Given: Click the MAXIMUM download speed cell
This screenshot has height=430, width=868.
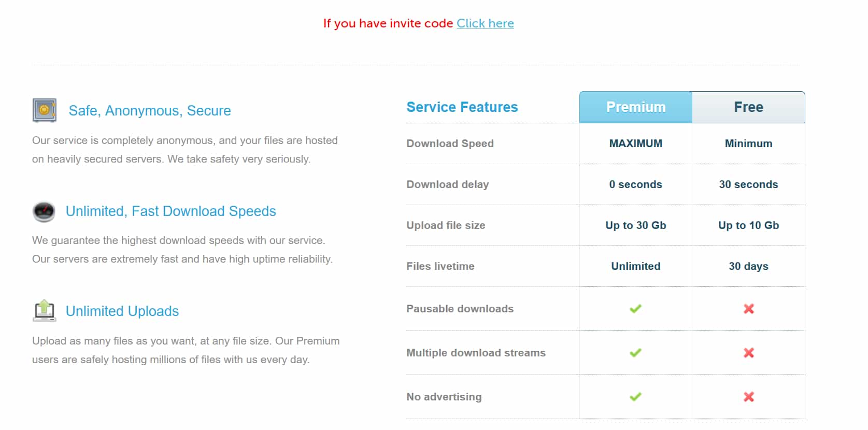Looking at the screenshot, I should 636,144.
